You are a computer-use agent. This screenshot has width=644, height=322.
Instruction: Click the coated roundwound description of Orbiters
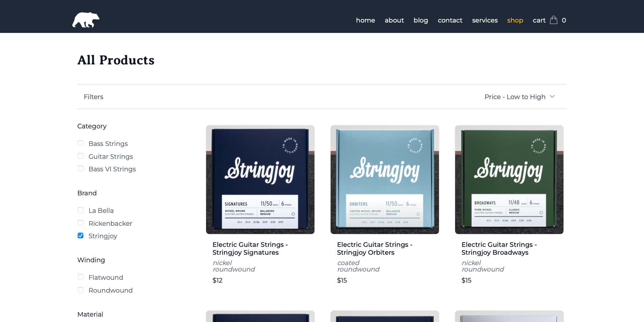pyautogui.click(x=358, y=266)
